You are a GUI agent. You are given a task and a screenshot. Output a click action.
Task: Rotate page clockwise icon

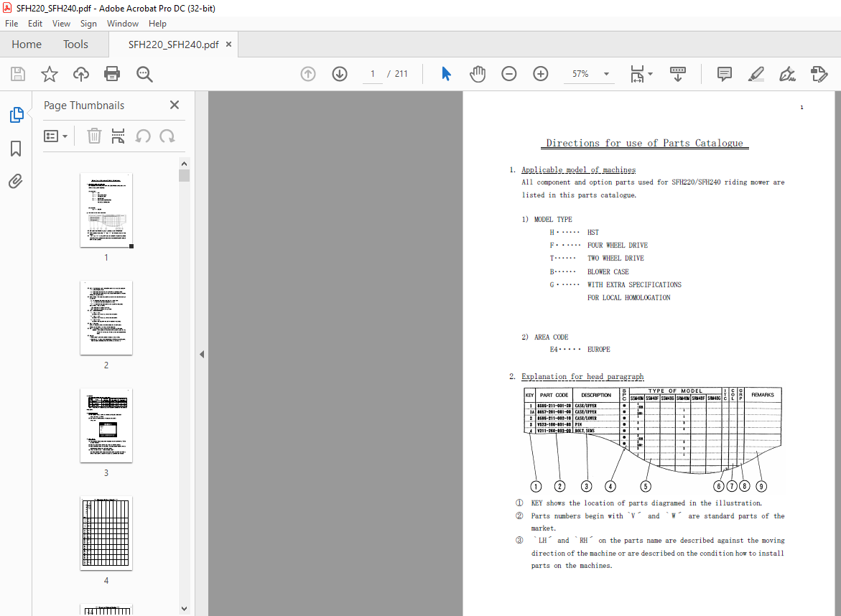(167, 136)
